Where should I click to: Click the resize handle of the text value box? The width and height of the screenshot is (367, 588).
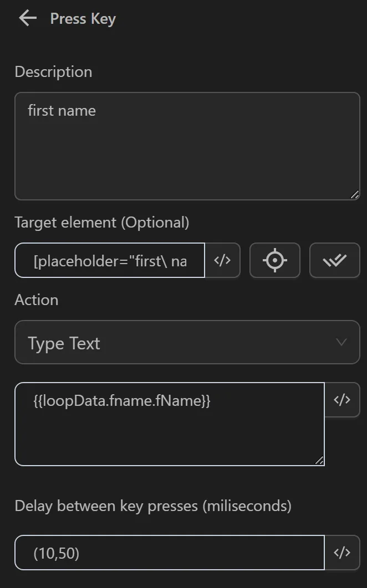click(x=319, y=461)
